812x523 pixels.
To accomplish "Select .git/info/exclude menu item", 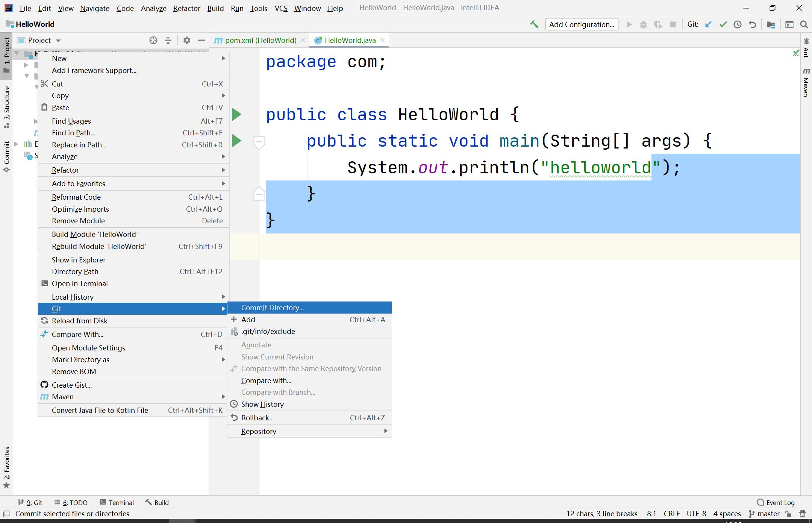I will click(x=310, y=331).
